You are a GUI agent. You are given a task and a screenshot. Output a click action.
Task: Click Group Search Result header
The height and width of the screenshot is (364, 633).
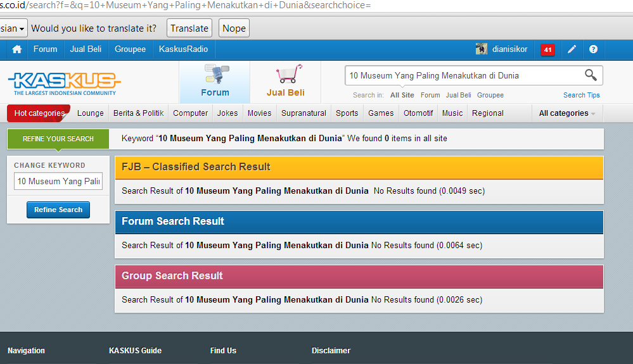tap(359, 276)
